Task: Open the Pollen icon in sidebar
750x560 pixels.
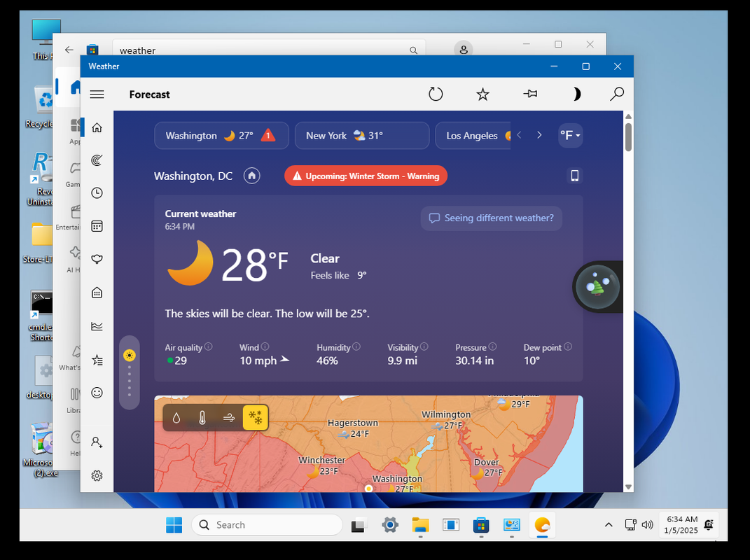Action: pos(97,259)
